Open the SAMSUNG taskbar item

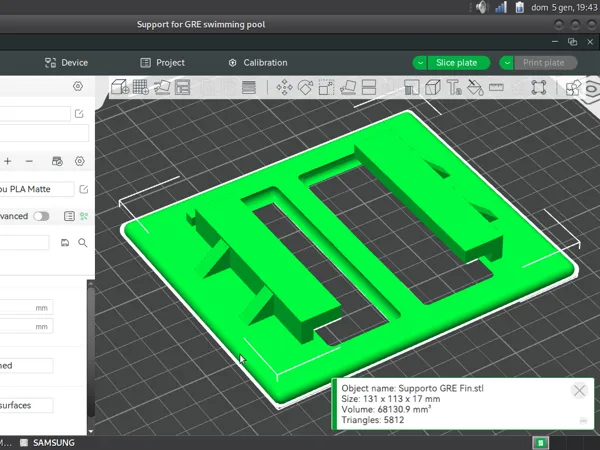point(47,443)
